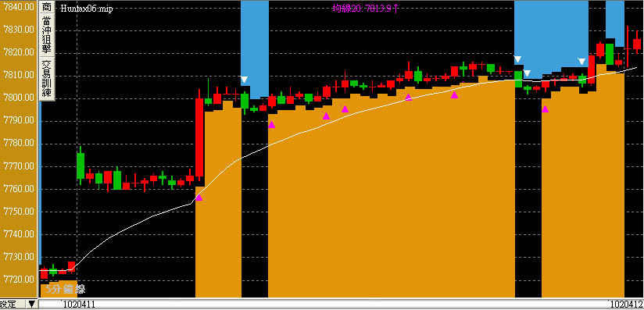This screenshot has width=644, height=310.
Task: Select the 交易訓練 vertical button
Action: click(47, 79)
